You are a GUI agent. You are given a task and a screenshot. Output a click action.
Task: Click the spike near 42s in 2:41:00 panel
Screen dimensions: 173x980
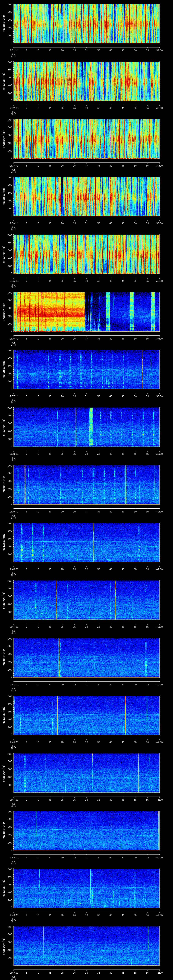(116, 600)
